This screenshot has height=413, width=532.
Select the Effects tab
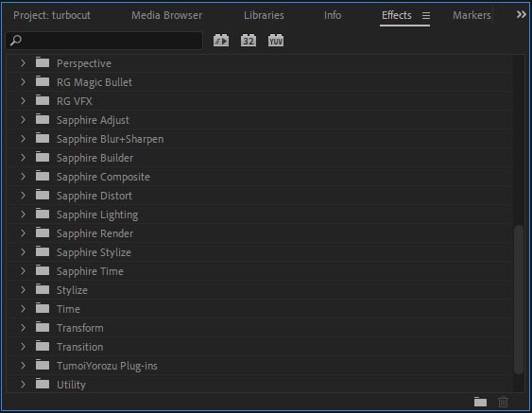tap(396, 15)
